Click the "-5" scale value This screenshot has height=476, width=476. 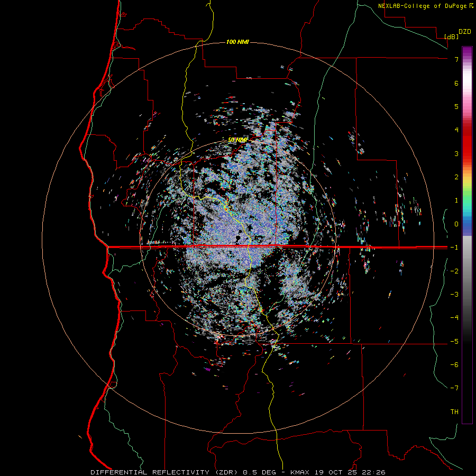[454, 342]
